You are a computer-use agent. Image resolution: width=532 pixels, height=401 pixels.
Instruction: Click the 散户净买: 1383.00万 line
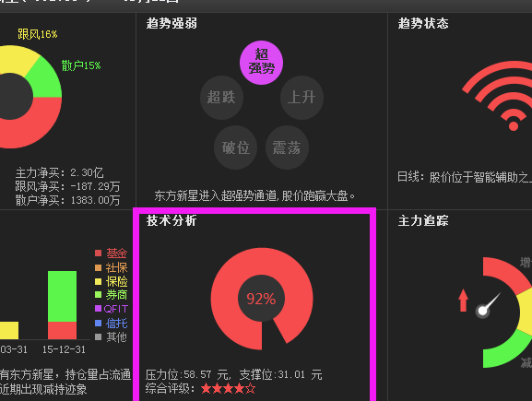click(67, 200)
